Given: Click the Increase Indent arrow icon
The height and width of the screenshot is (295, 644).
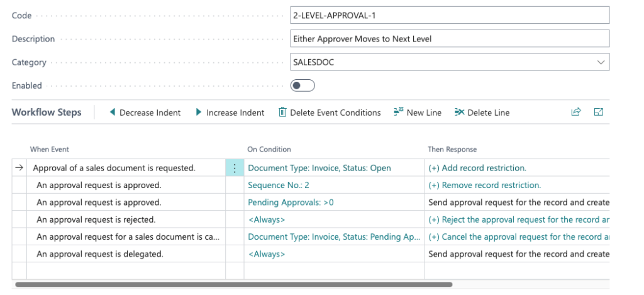Looking at the screenshot, I should [x=199, y=112].
